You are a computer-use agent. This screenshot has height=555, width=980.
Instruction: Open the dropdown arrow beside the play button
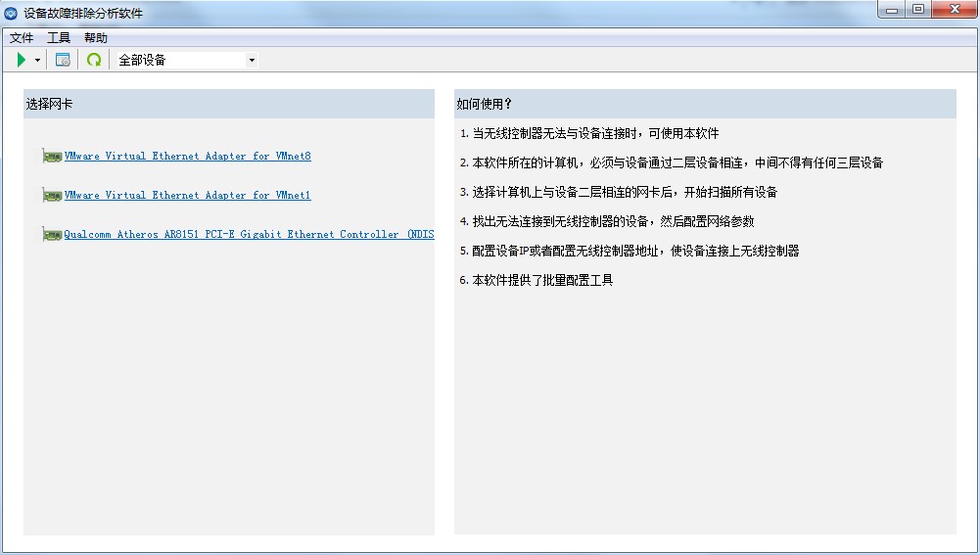[37, 60]
